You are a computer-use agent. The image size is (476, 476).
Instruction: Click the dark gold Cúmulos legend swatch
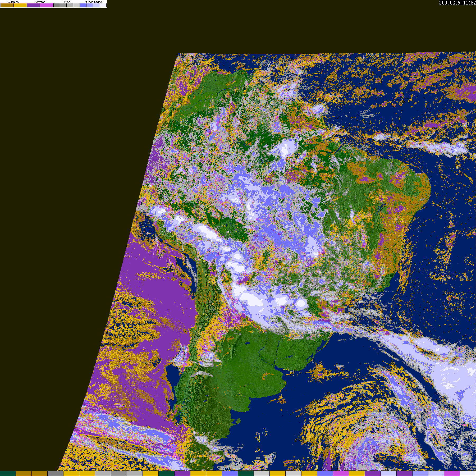tap(7, 5)
